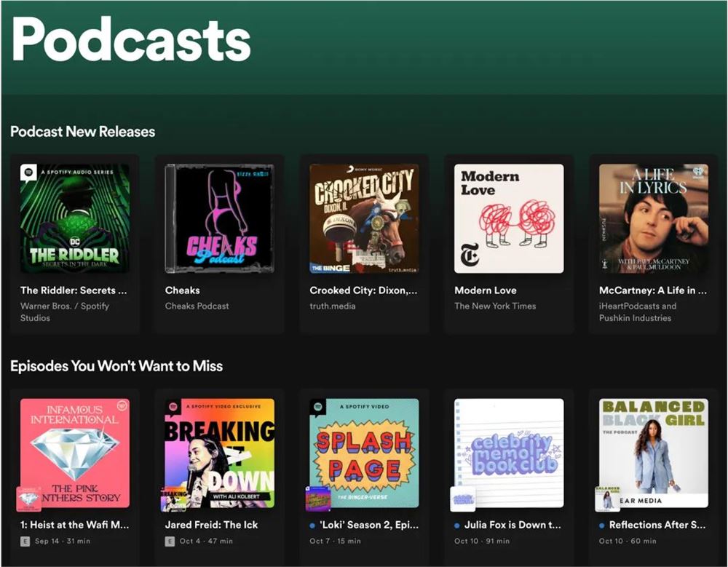Click the Breaking Down episode artwork

click(x=220, y=453)
